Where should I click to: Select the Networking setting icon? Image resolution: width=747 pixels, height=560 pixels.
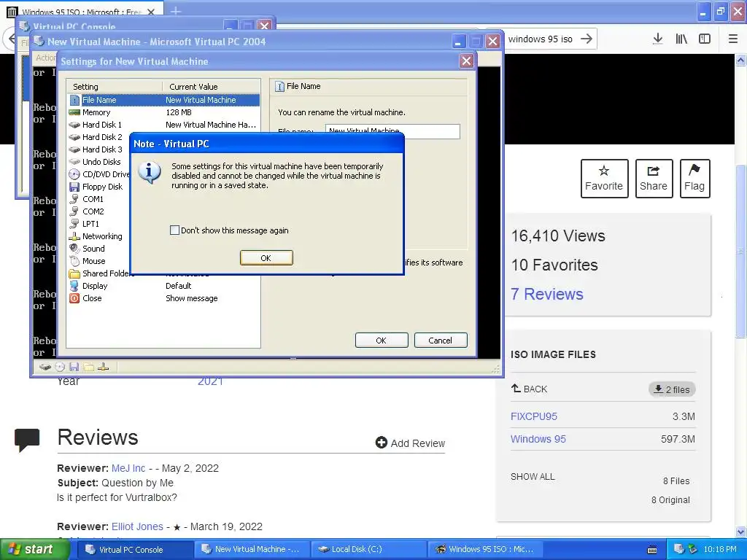[x=74, y=236]
